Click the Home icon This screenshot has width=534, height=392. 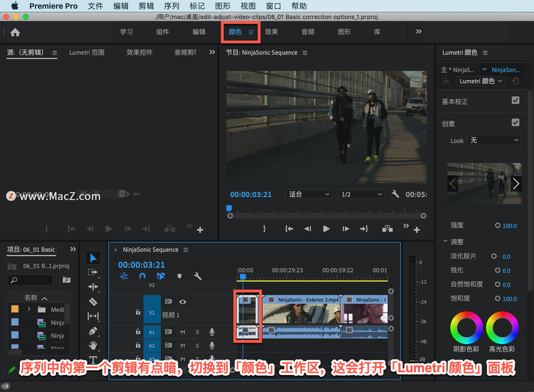pos(15,32)
